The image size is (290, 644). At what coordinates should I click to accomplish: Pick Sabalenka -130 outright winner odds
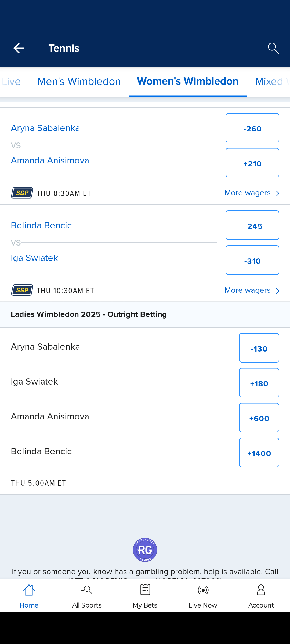click(x=259, y=348)
